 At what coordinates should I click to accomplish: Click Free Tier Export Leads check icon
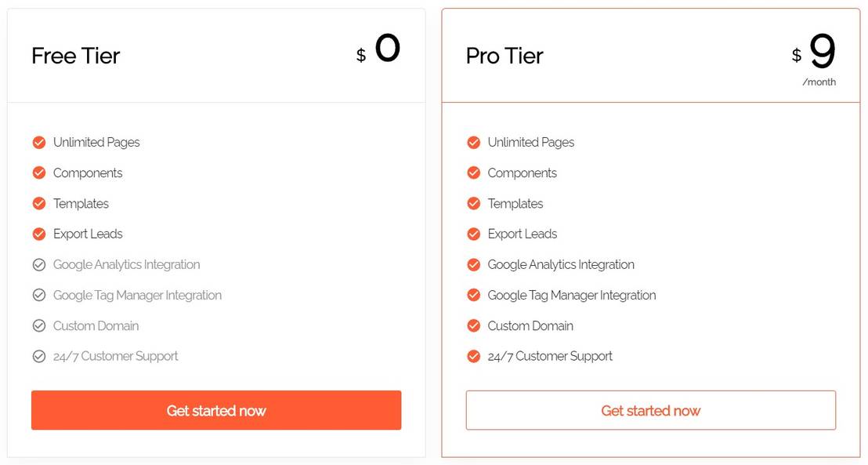(x=39, y=234)
